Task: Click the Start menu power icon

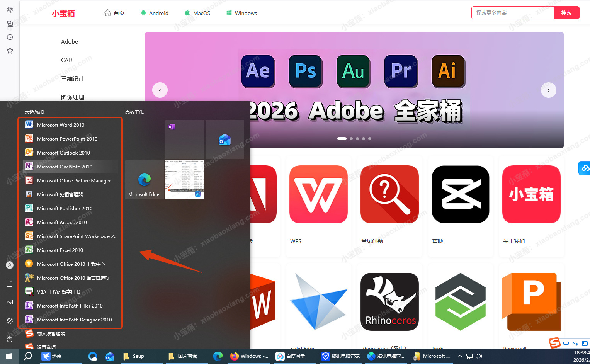Action: click(x=10, y=339)
